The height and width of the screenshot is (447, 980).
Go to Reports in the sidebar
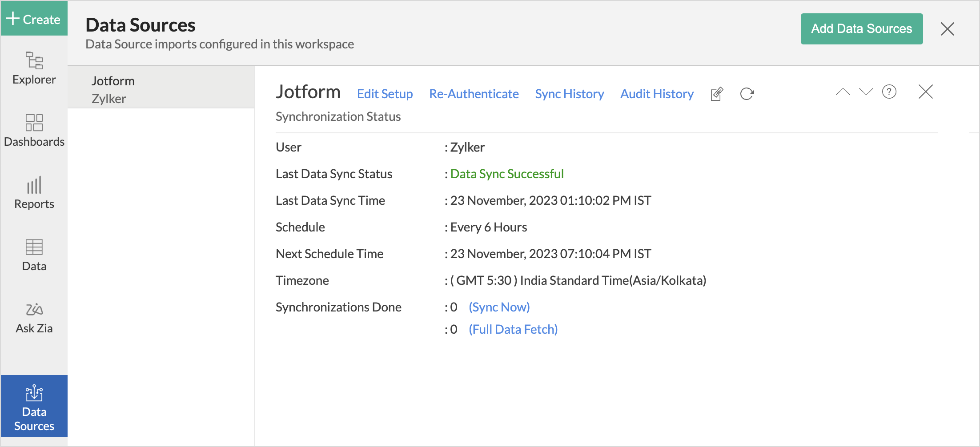pos(34,192)
